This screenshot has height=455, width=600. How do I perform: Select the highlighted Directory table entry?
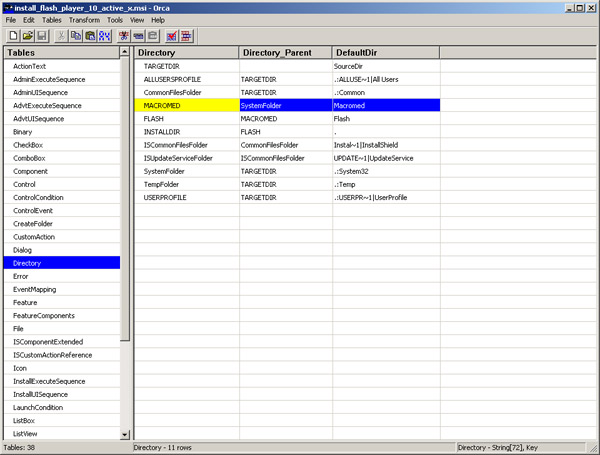coord(62,263)
